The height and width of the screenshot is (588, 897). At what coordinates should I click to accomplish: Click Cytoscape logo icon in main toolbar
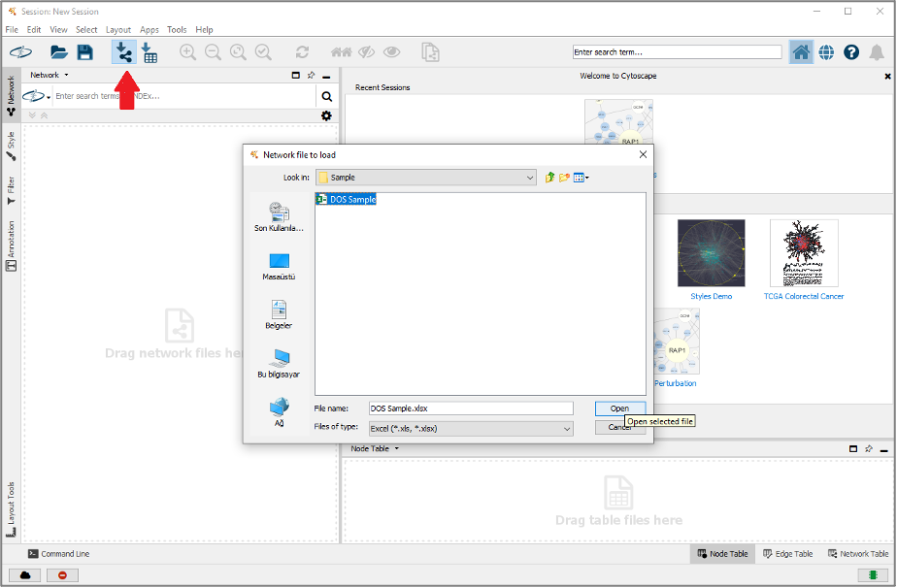21,52
